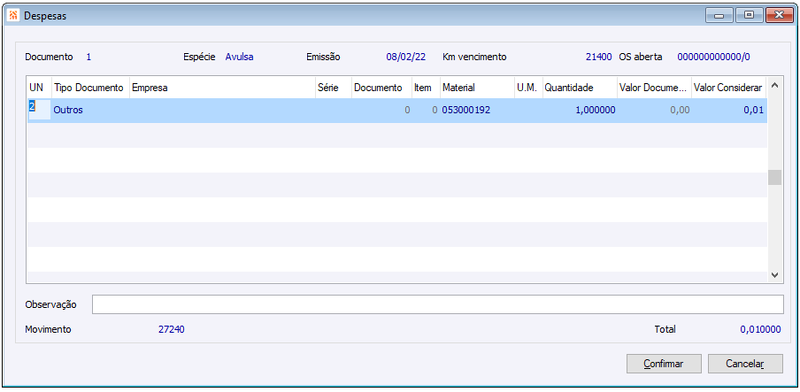800x392 pixels.
Task: Click the Espécie value Avulsa
Action: pos(239,57)
